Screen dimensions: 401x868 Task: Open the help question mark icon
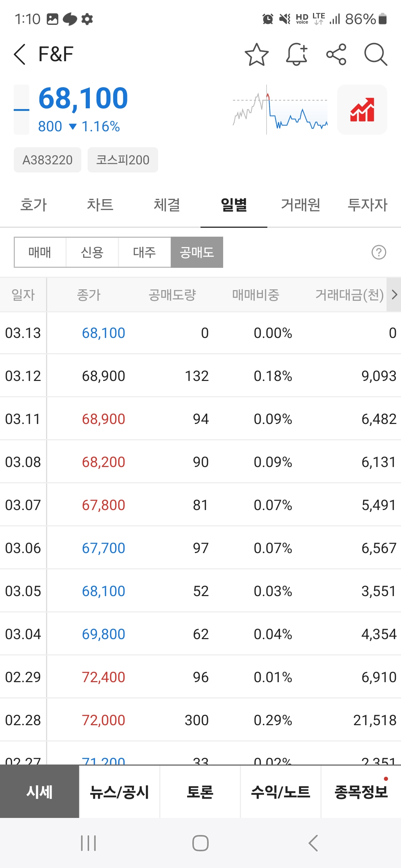point(379,252)
